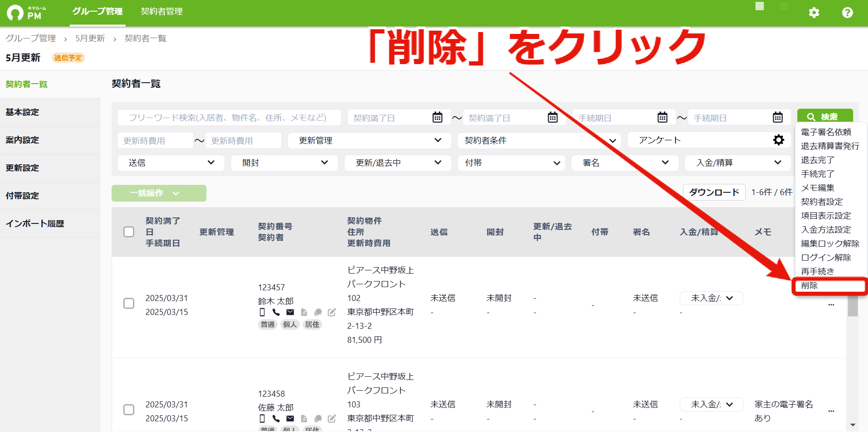Expand the 更新/退去中 dropdown filter

(398, 163)
